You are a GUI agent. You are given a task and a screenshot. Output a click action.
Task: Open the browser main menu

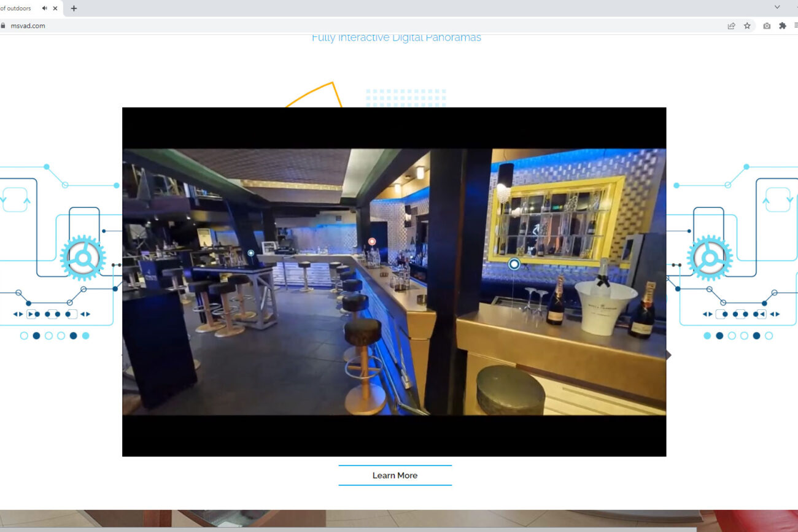click(796, 26)
